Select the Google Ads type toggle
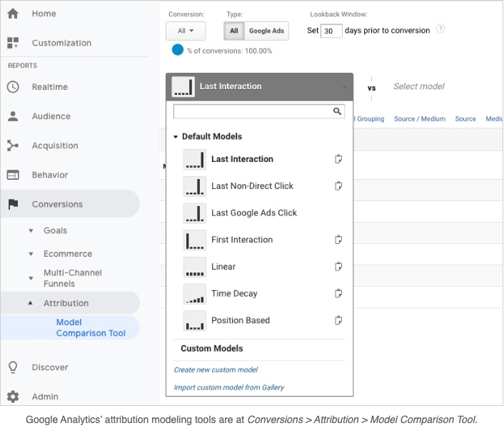Viewport: 504px width, 433px height. click(266, 31)
